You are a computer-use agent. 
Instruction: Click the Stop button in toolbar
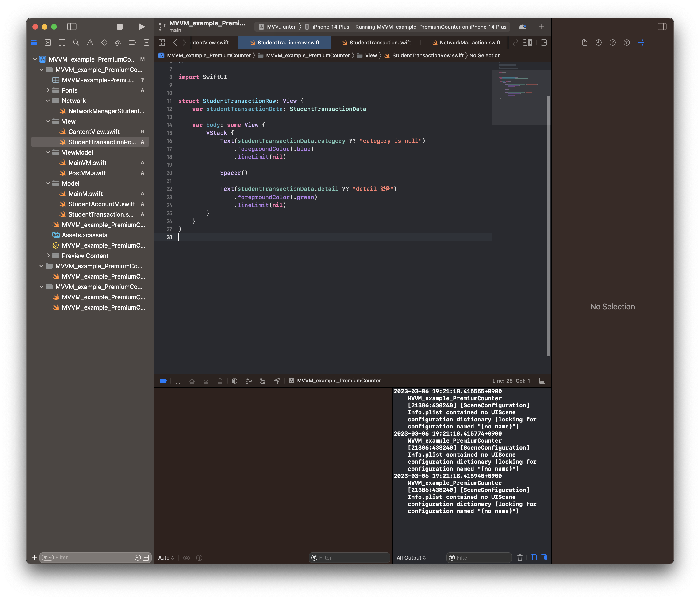(x=119, y=27)
